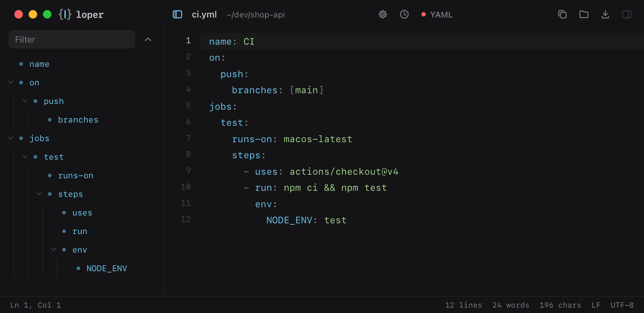The width and height of the screenshot is (644, 313).
Task: Click '196 chars' in status bar
Action: pyautogui.click(x=560, y=305)
